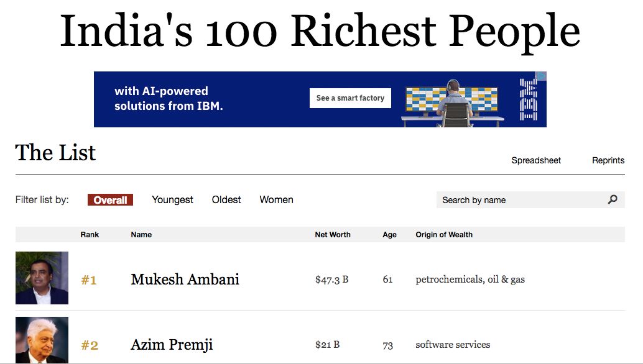Filter the list by Oldest
This screenshot has width=643, height=364.
(226, 200)
